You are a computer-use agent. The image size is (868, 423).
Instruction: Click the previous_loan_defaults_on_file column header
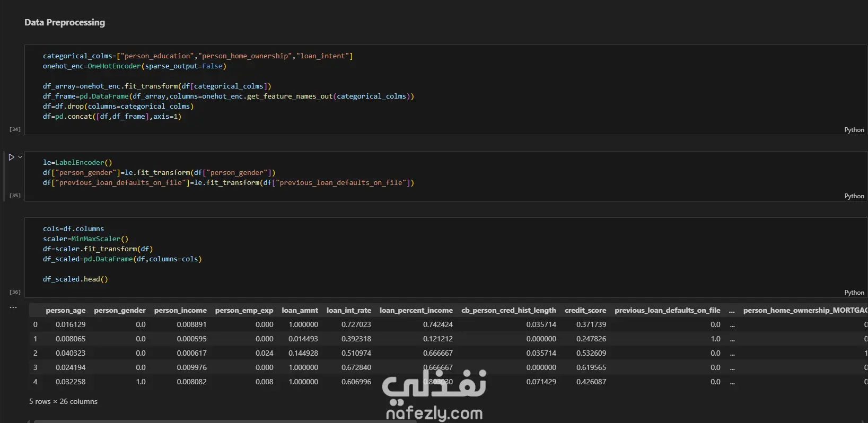668,311
